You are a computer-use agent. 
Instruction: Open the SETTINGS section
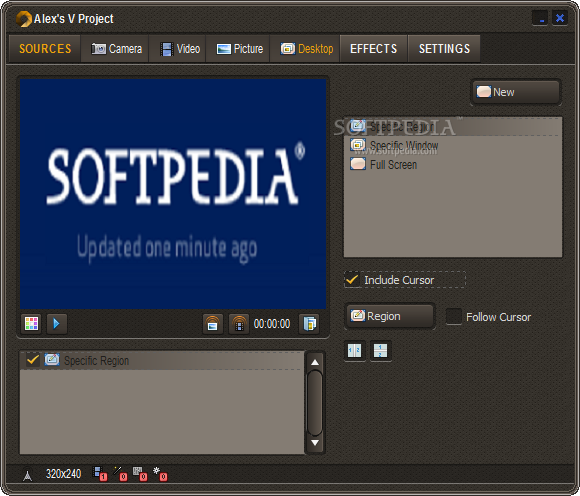[444, 49]
